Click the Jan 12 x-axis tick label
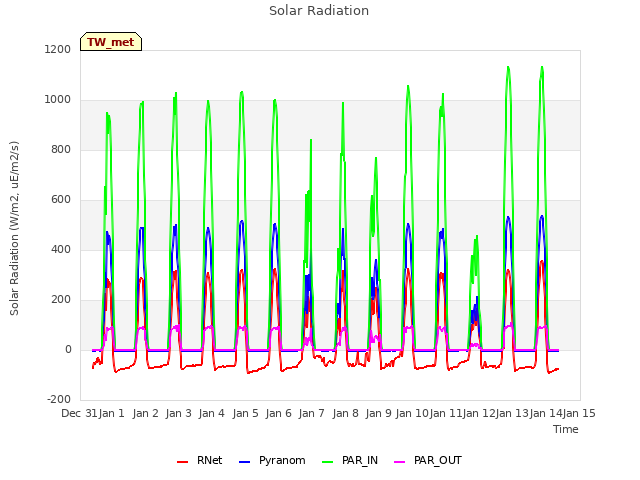640x480 pixels. [x=479, y=413]
